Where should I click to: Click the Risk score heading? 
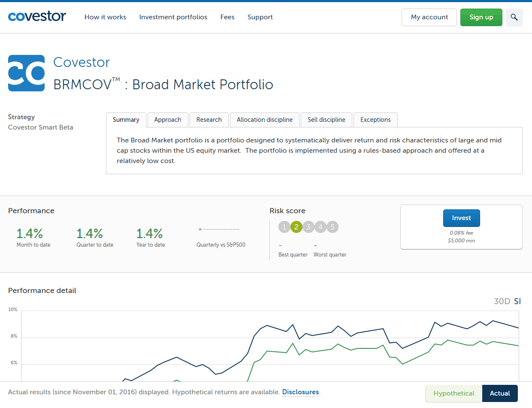(x=287, y=211)
